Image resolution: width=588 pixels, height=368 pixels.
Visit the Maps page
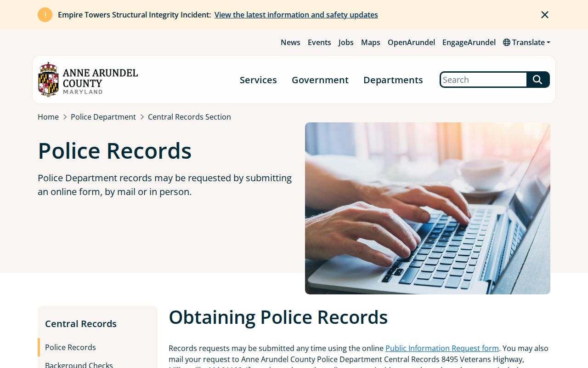pos(371,42)
